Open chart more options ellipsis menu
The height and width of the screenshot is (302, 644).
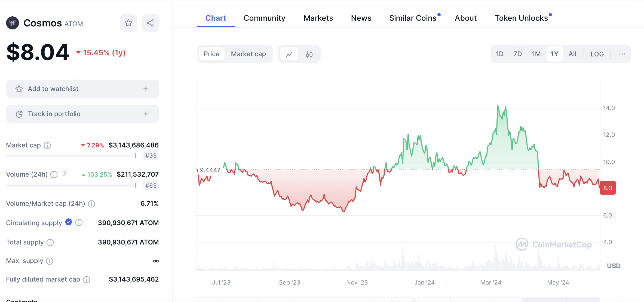(622, 54)
